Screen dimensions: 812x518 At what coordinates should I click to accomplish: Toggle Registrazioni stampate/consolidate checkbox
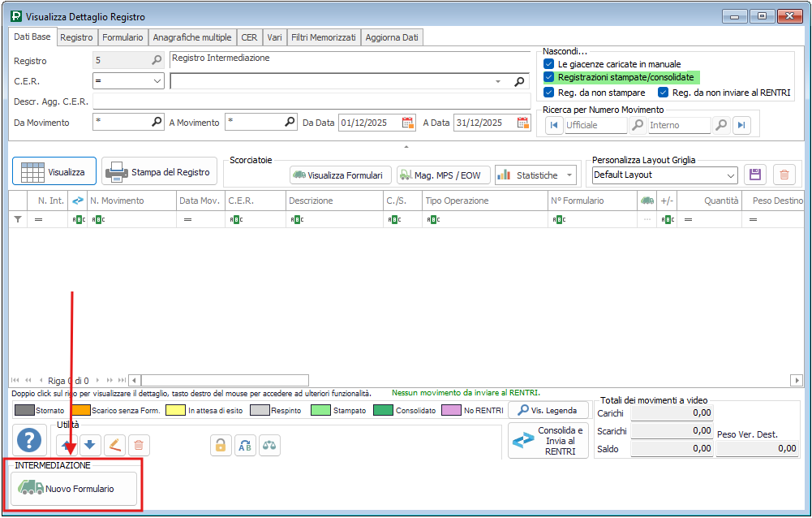point(549,77)
